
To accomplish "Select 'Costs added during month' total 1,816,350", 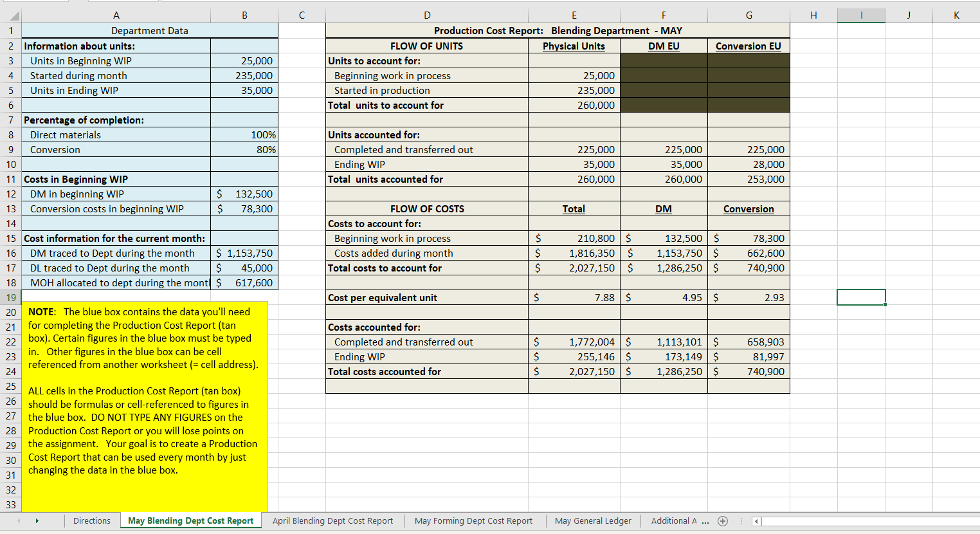I will click(x=574, y=253).
